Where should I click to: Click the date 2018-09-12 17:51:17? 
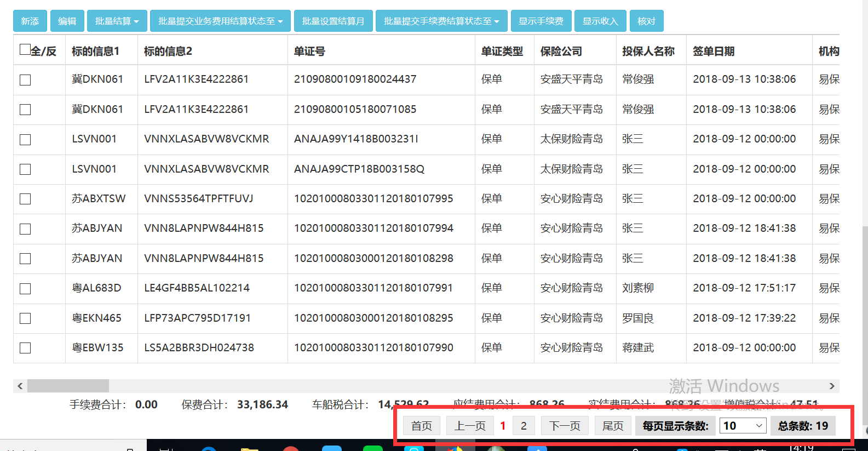click(744, 288)
